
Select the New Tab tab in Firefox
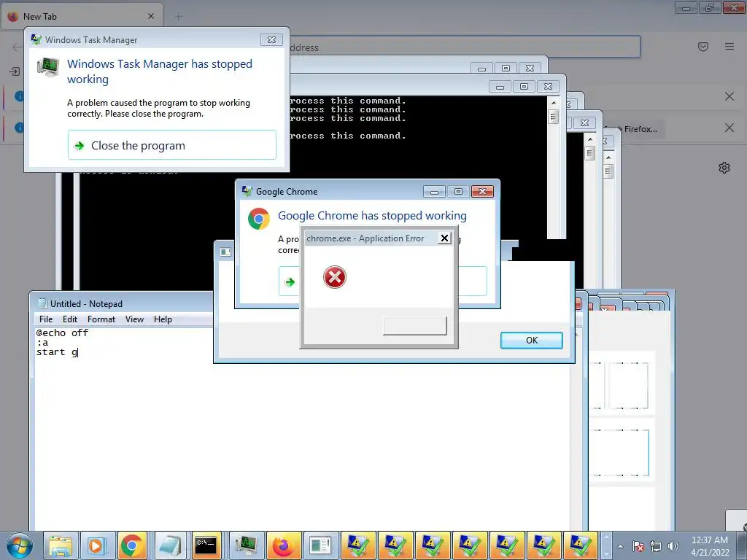click(x=82, y=16)
